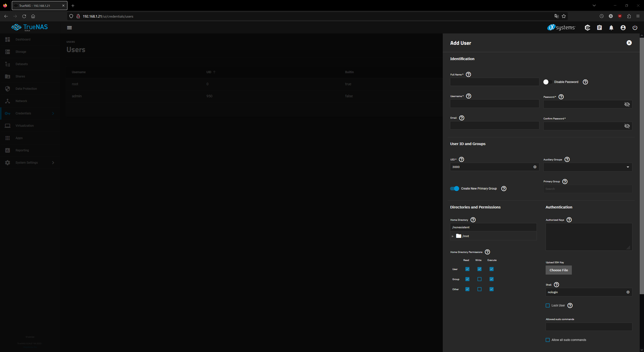Screen dimensions: 644x352
Task: Check the Lock User checkbox
Action: coord(547,305)
